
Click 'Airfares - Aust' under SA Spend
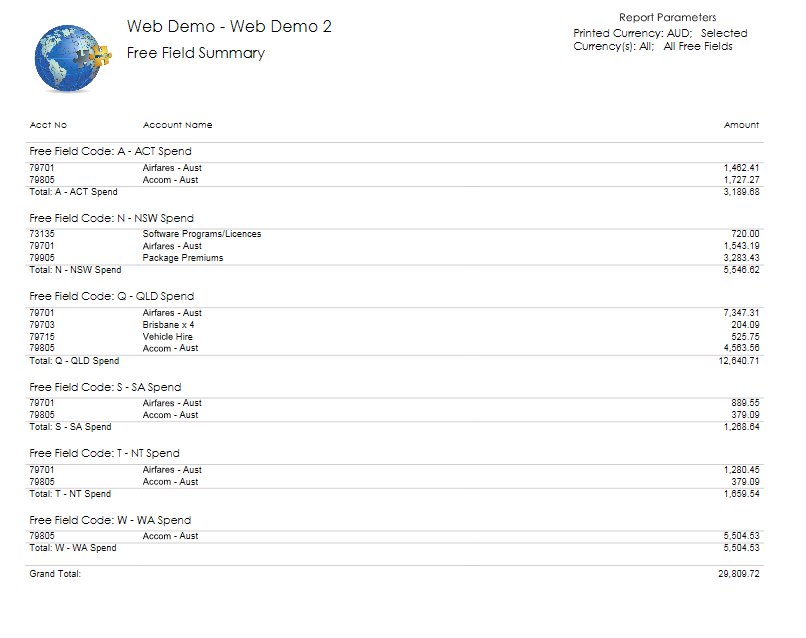pos(172,403)
